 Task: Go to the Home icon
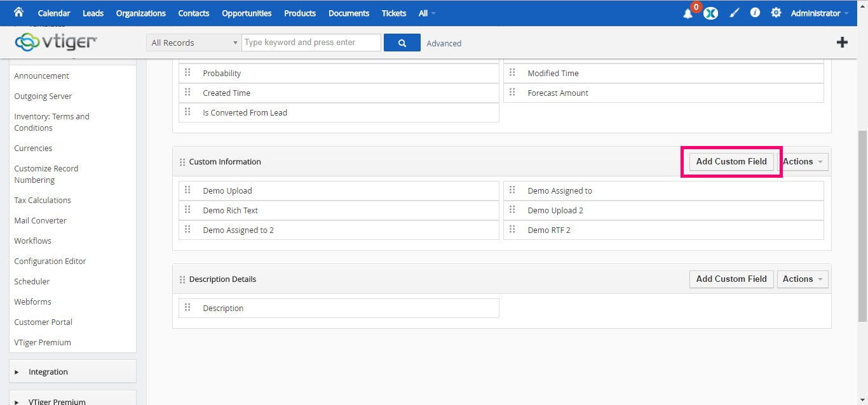coord(18,12)
